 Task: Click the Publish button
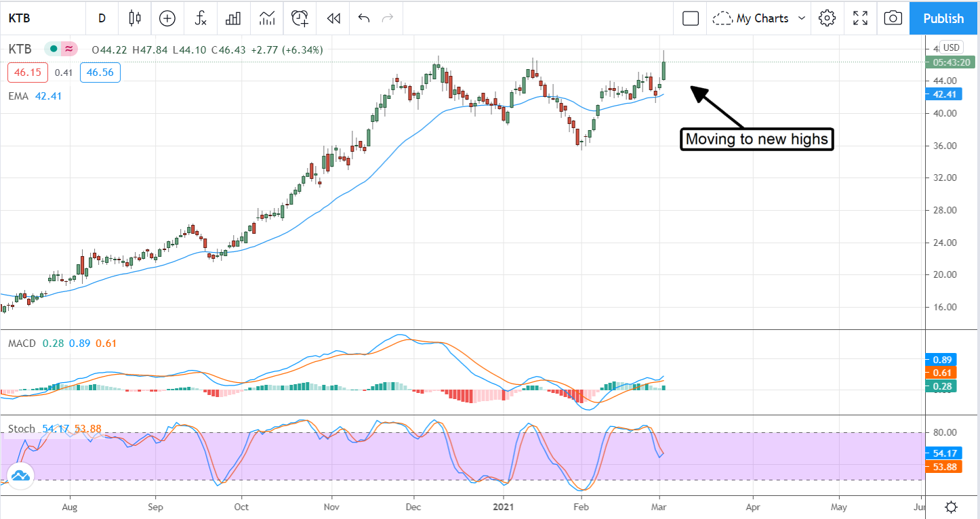tap(943, 18)
